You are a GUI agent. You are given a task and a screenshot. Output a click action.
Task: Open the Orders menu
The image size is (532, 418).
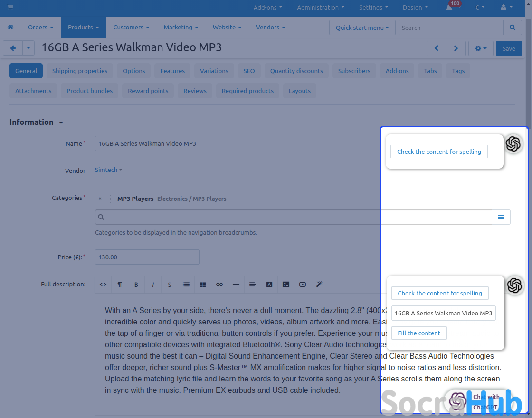click(x=40, y=27)
